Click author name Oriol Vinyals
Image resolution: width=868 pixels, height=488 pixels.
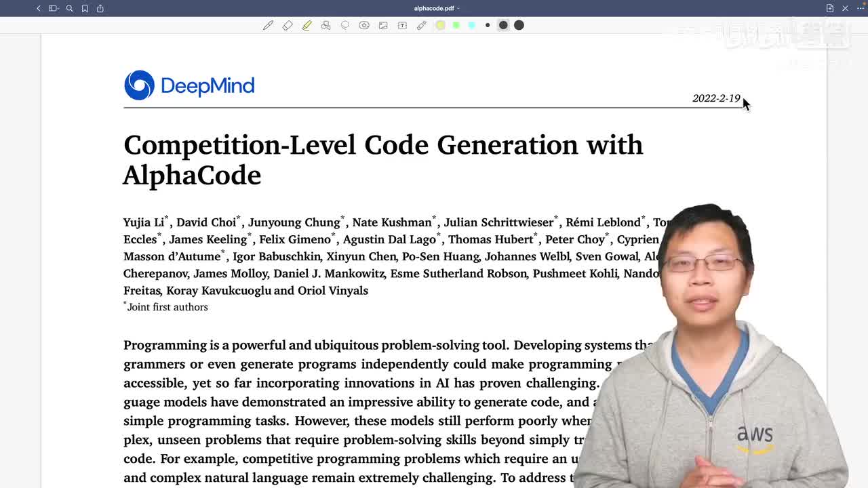332,290
